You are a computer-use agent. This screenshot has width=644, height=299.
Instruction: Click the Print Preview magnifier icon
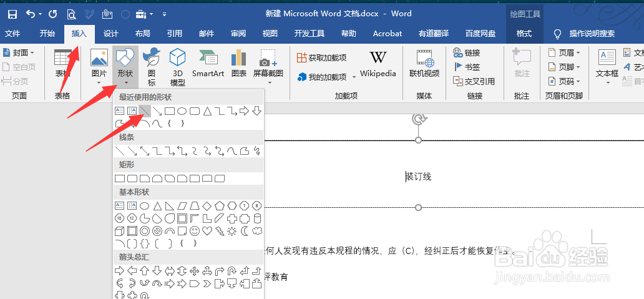[72, 14]
